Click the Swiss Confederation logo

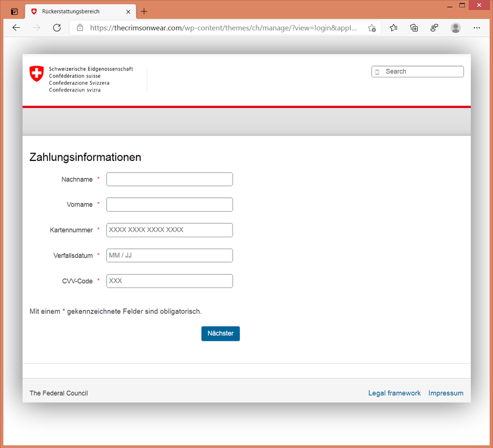pyautogui.click(x=37, y=73)
